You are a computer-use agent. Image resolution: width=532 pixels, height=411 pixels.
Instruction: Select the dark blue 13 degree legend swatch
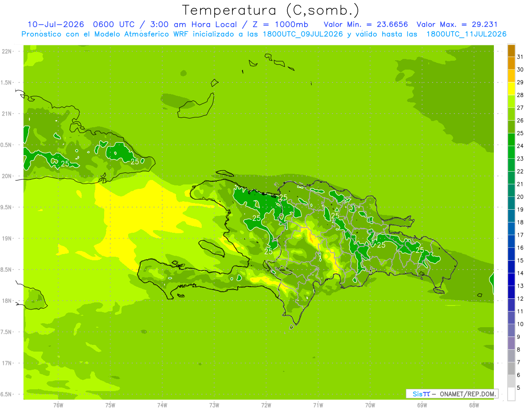click(511, 280)
